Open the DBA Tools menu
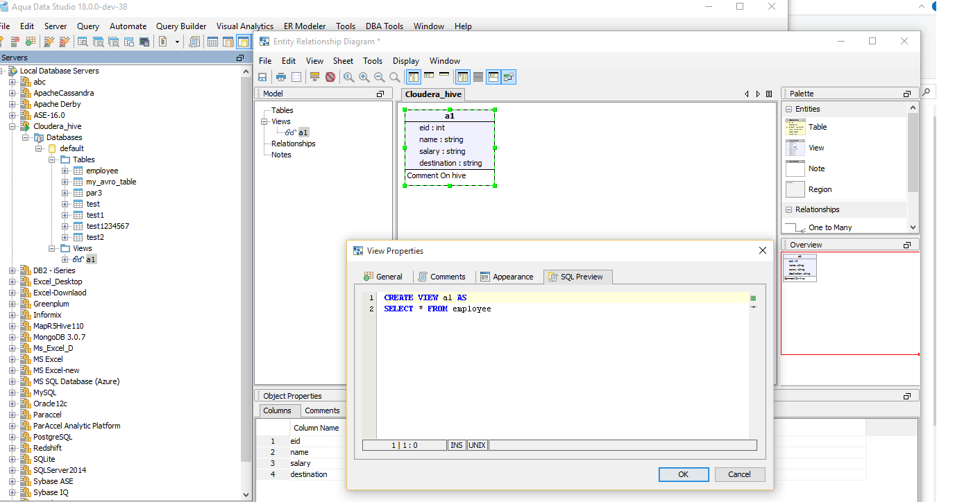The image size is (980, 502). [x=385, y=26]
